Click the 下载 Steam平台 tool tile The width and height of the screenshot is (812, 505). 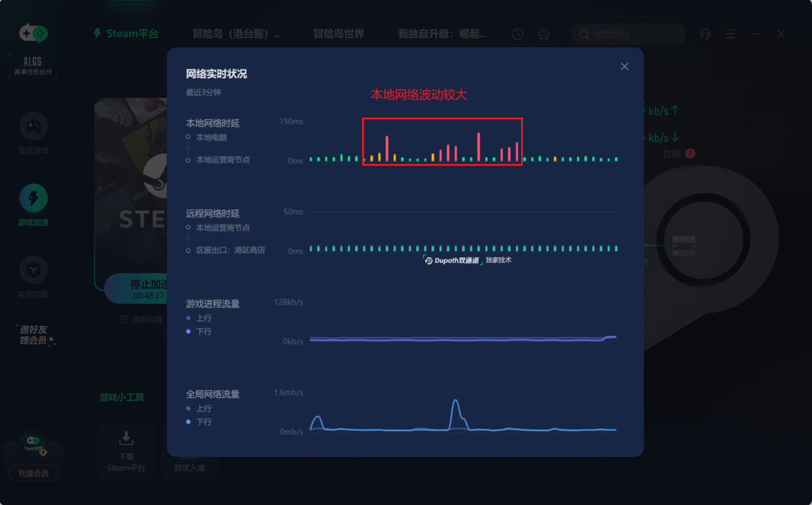pos(126,452)
